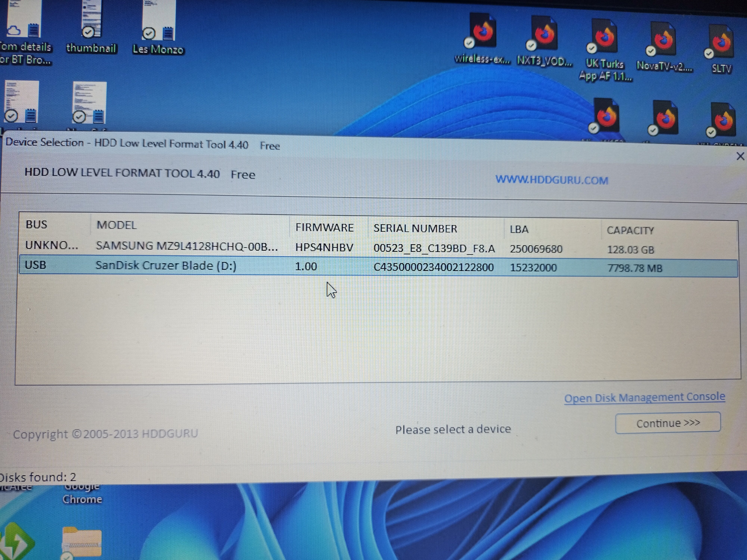Click firmware value HPS4NHBV

(324, 247)
